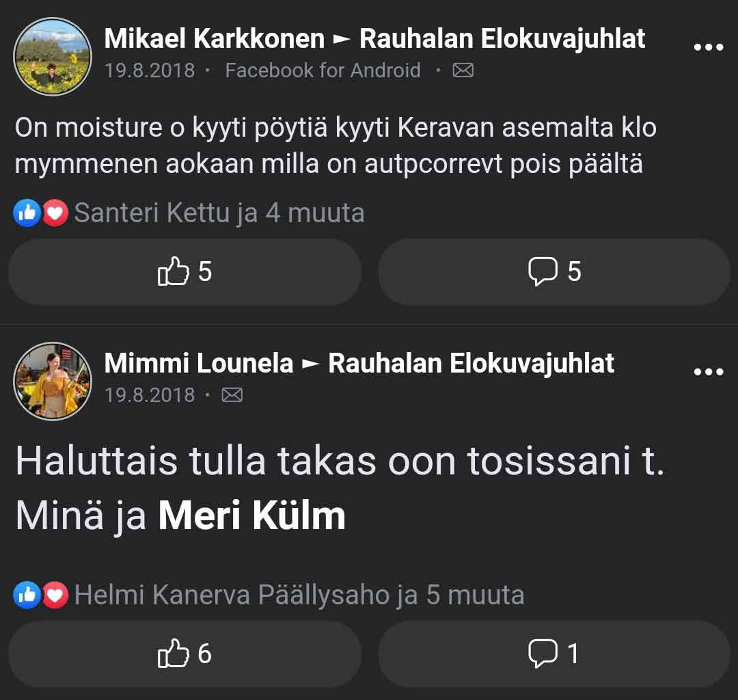The width and height of the screenshot is (738, 700).
Task: Click the like reaction icon on second post
Action: [27, 596]
